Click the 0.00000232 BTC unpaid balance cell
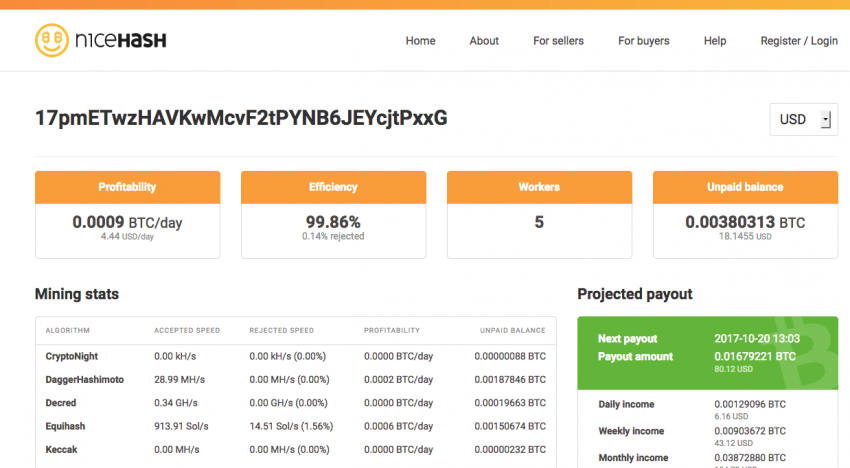The width and height of the screenshot is (850, 468). [x=510, y=450]
